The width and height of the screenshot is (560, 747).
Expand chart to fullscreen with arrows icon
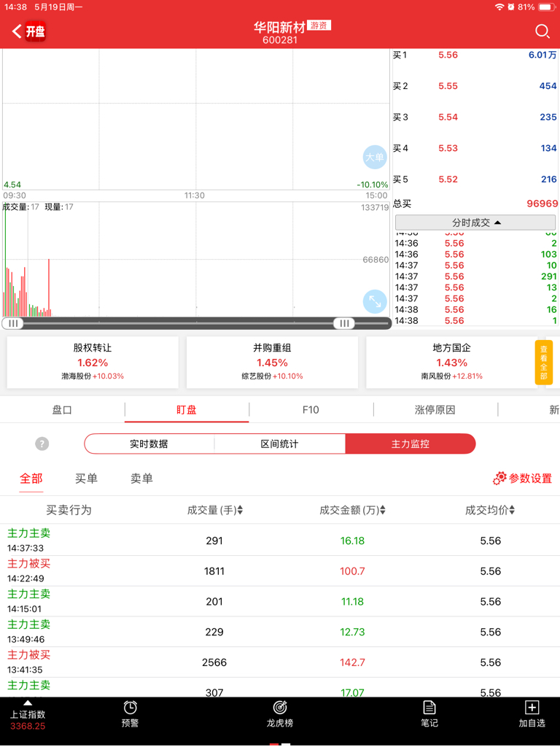pyautogui.click(x=375, y=301)
